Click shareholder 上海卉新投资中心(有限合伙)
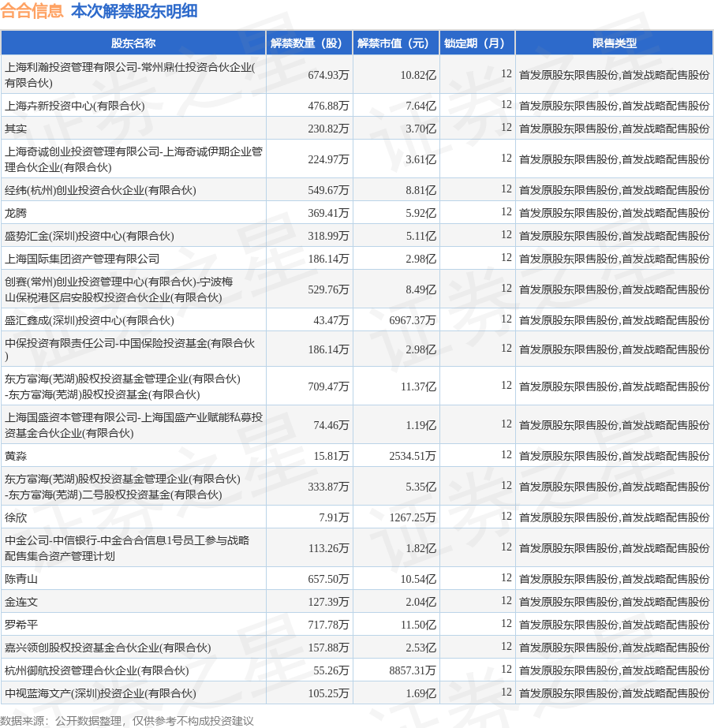The image size is (714, 728). [74, 106]
